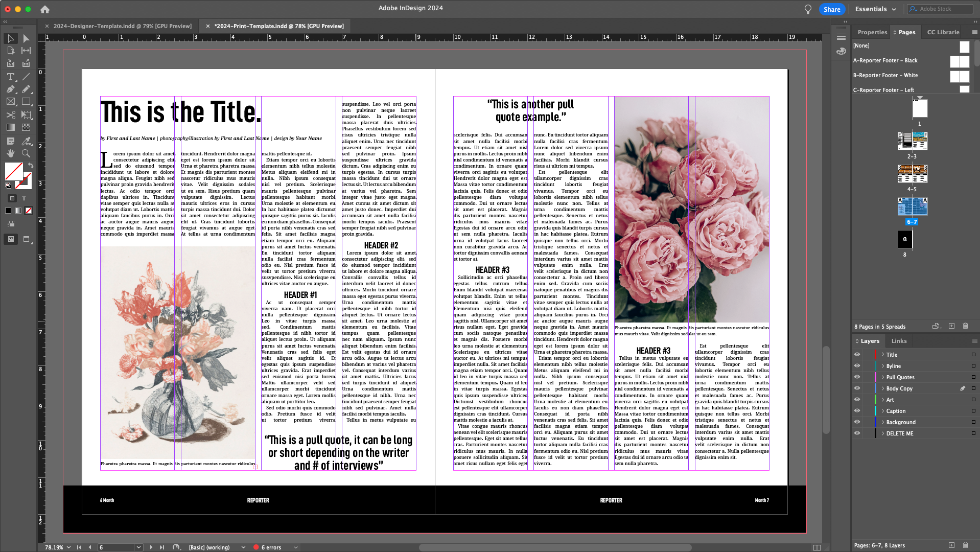This screenshot has height=552, width=980.
Task: Select the Pencil tool
Action: pyautogui.click(x=26, y=89)
